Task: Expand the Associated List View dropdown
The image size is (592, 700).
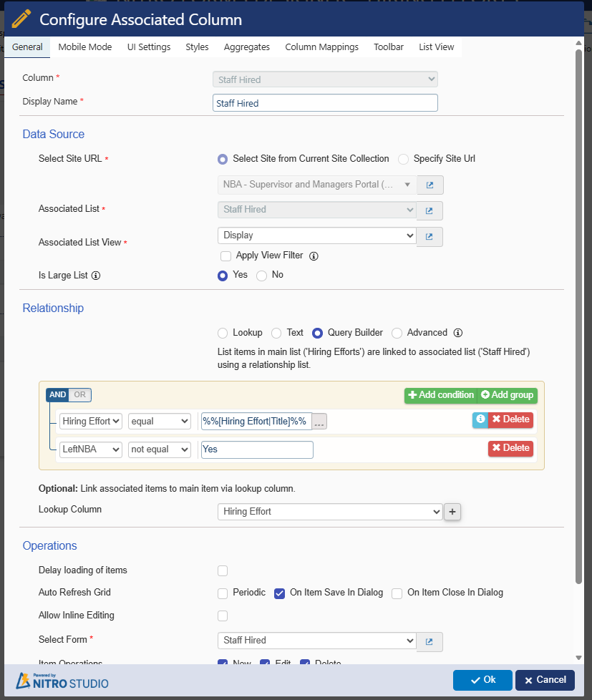Action: click(x=316, y=235)
